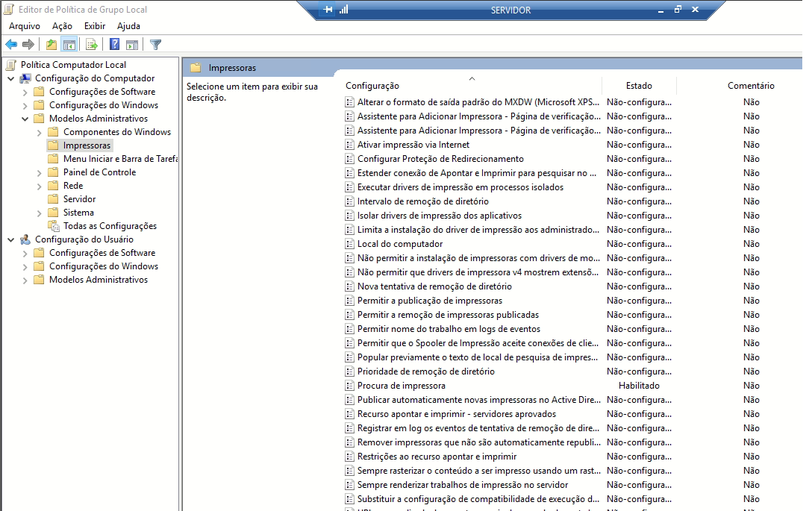Image resolution: width=812 pixels, height=511 pixels.
Task: Select Permitir a remoção de impressoras publicadas
Action: coord(448,315)
